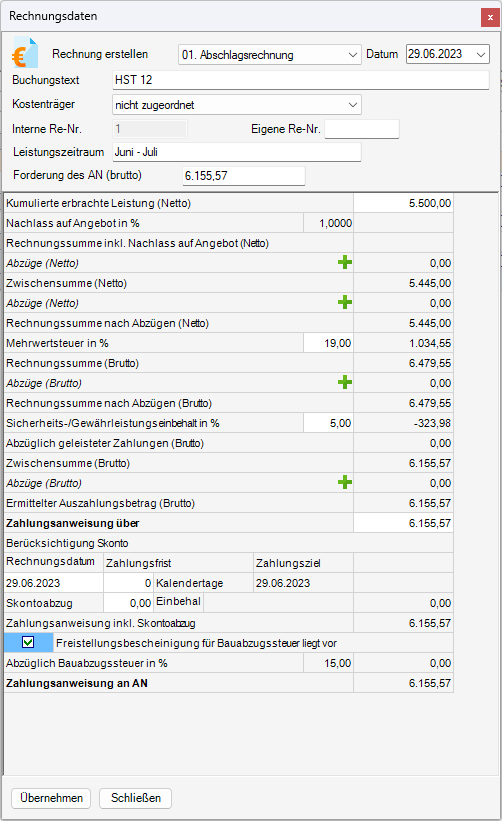Click Zwischensumme (Netto) value 5.445,00
The height and width of the screenshot is (821, 502).
coord(403,283)
